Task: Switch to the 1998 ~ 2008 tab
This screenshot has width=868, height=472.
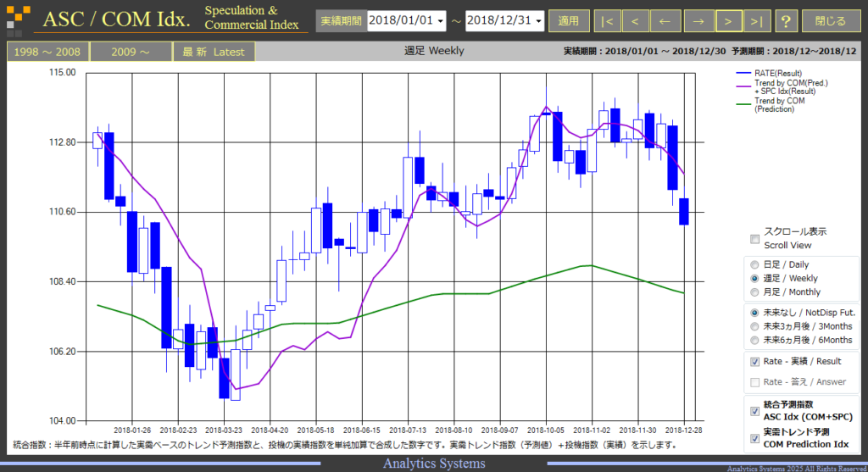Action: point(47,52)
